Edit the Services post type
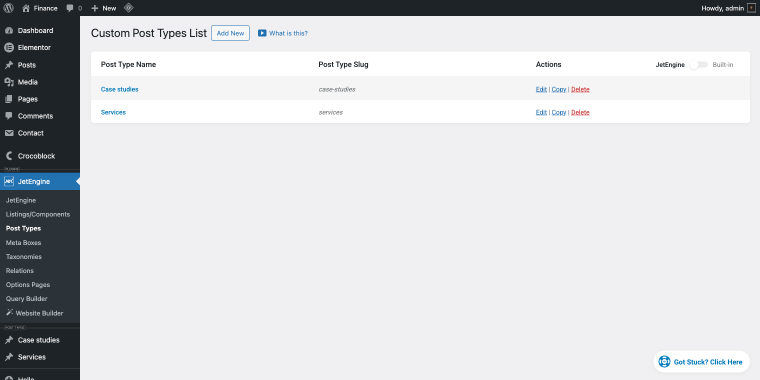 (541, 112)
